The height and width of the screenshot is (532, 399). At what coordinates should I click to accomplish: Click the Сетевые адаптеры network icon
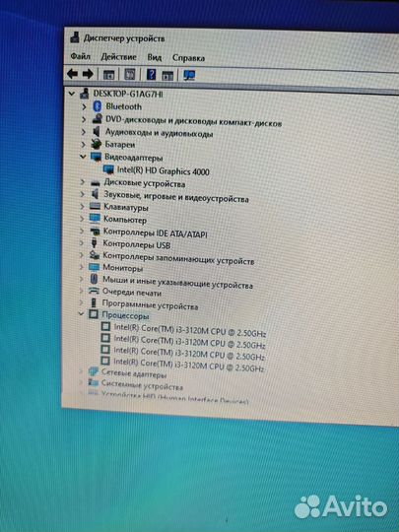click(x=93, y=371)
